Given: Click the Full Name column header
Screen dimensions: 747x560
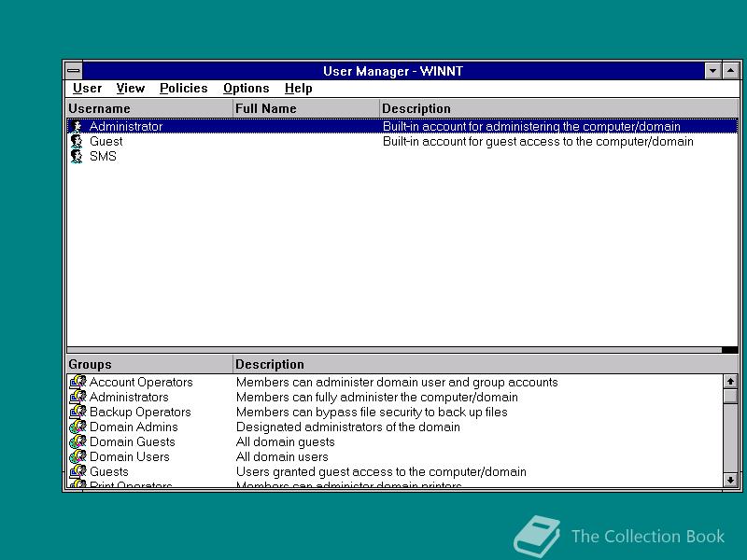Looking at the screenshot, I should (x=306, y=108).
